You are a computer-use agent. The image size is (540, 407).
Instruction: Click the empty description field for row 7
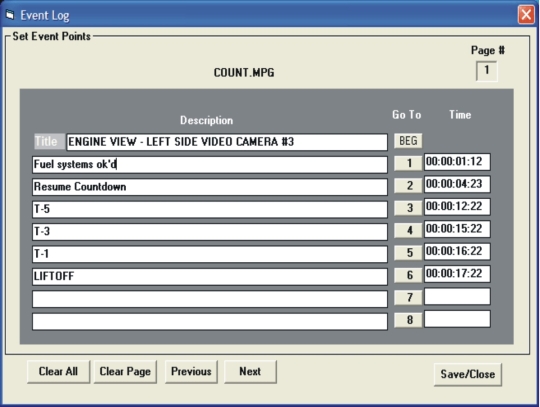[x=210, y=299]
